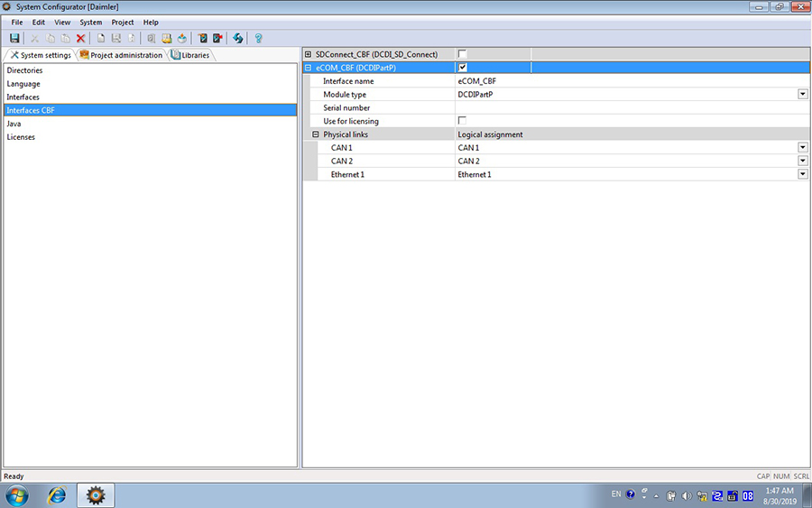This screenshot has height=508, width=812.
Task: Click the Windows Start orb
Action: click(x=17, y=494)
